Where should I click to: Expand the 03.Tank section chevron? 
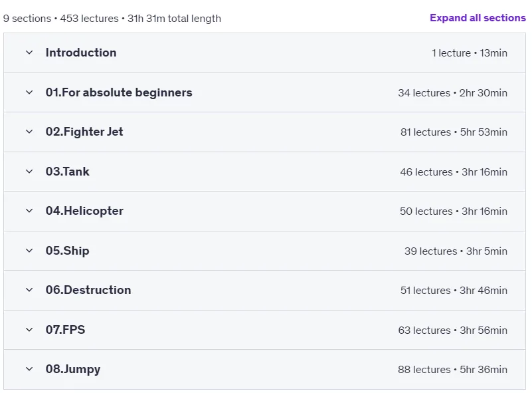pos(29,172)
